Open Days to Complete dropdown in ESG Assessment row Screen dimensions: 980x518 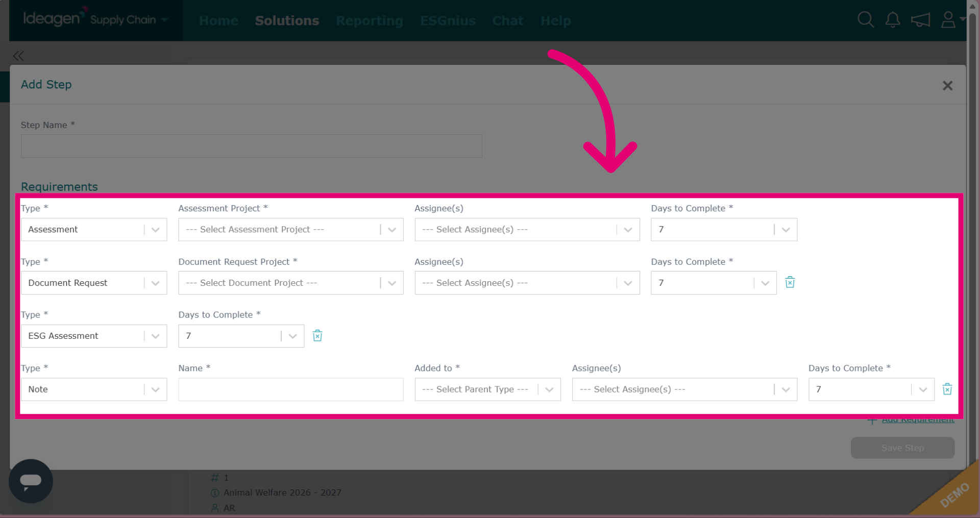point(241,336)
